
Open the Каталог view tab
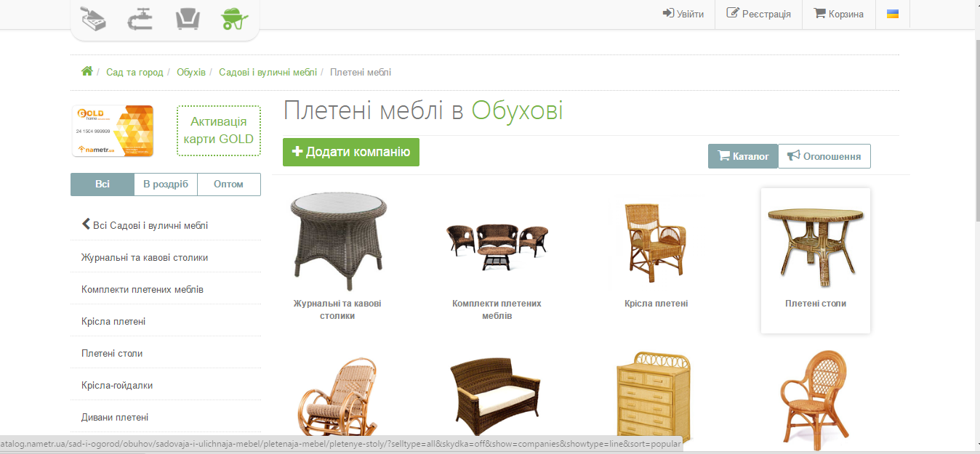point(743,156)
